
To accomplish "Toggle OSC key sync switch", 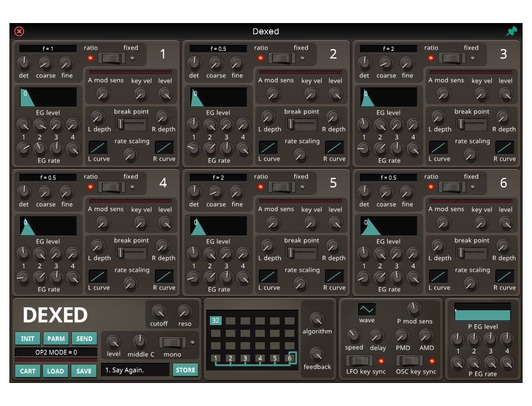I will [x=410, y=361].
